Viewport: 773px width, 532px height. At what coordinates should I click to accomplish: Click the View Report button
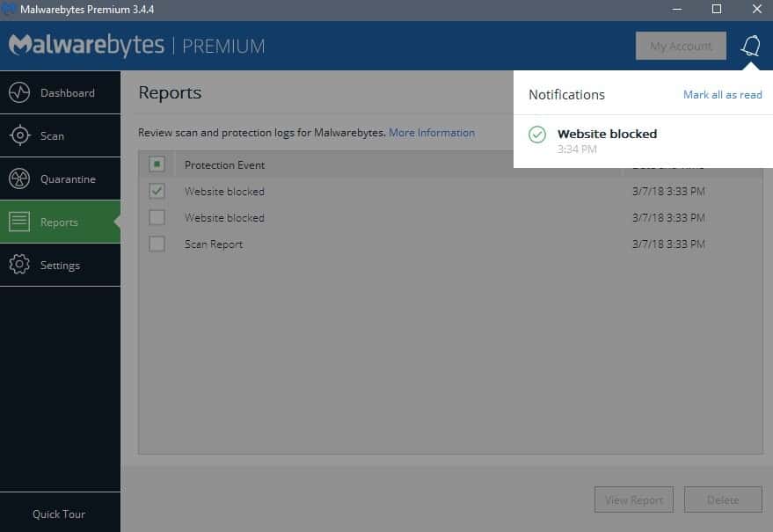coord(633,499)
